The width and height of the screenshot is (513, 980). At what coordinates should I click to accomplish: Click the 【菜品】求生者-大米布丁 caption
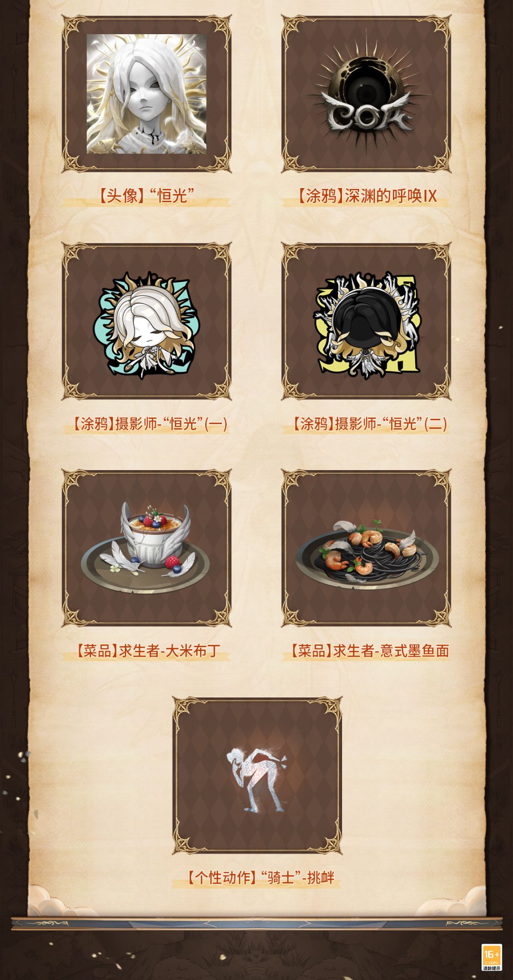146,650
